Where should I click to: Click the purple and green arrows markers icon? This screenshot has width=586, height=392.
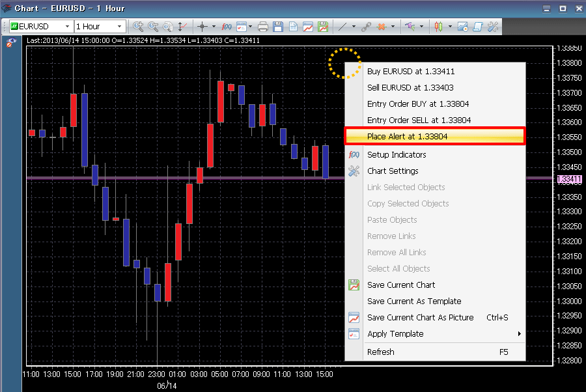click(x=410, y=27)
